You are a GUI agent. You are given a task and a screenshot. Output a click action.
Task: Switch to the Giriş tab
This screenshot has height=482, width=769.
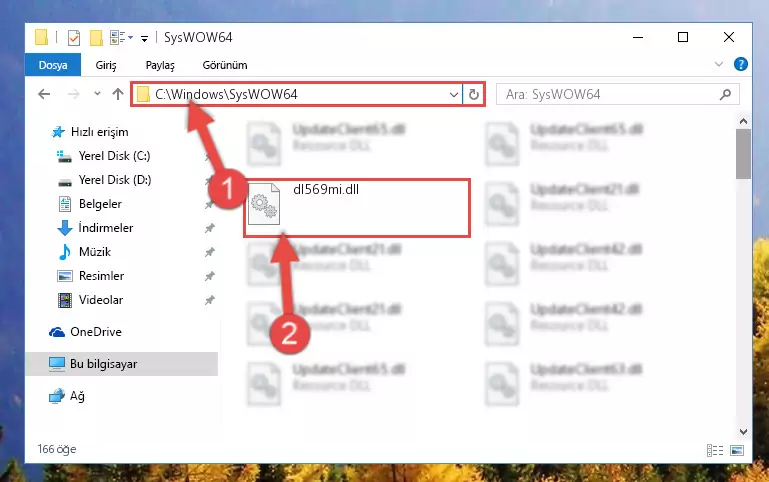106,65
